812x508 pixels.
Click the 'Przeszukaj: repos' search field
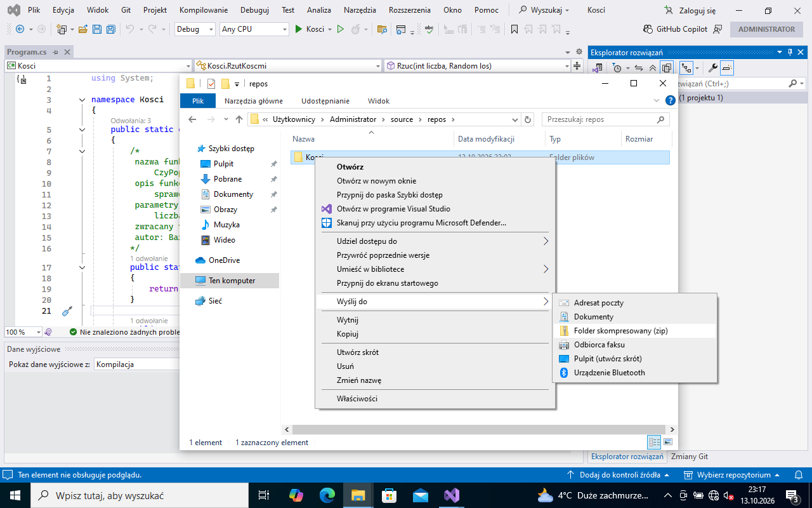[x=606, y=119]
